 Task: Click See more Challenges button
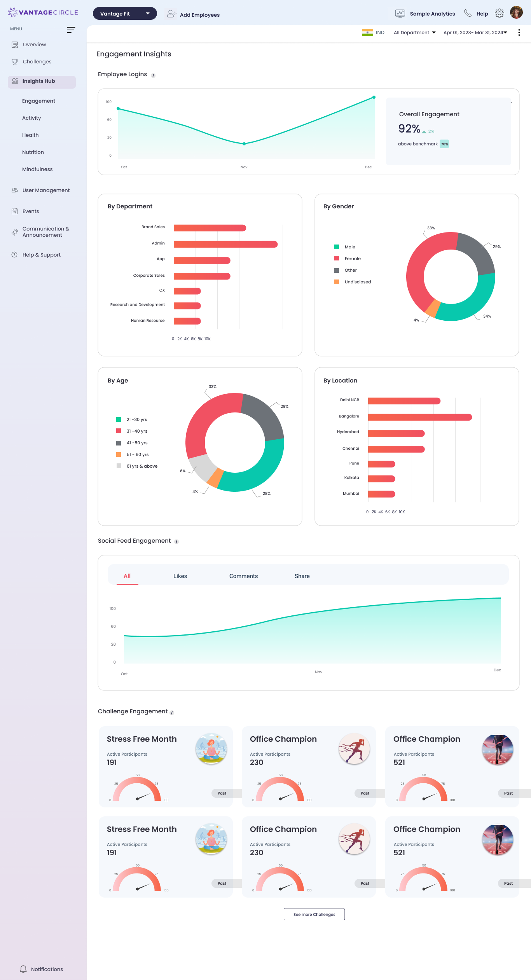click(314, 914)
